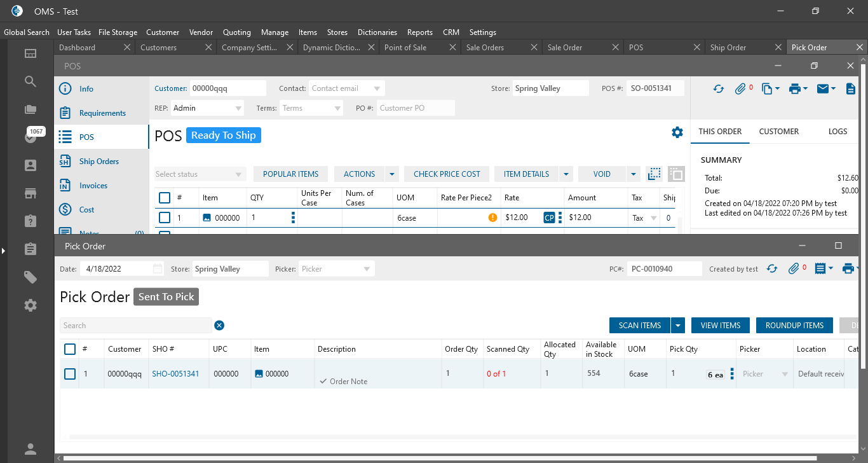Screen dimensions: 868x463
Task: Click the price tag icon in left sidebar
Action: point(31,277)
